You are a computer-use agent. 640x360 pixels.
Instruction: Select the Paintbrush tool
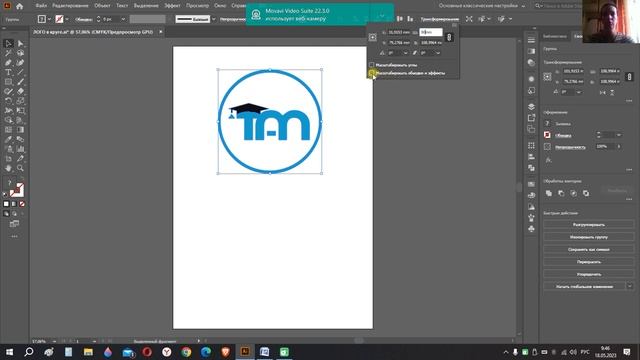[20, 82]
